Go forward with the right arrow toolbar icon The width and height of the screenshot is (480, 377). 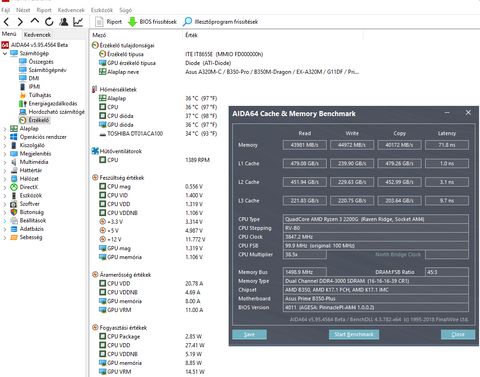[20, 22]
